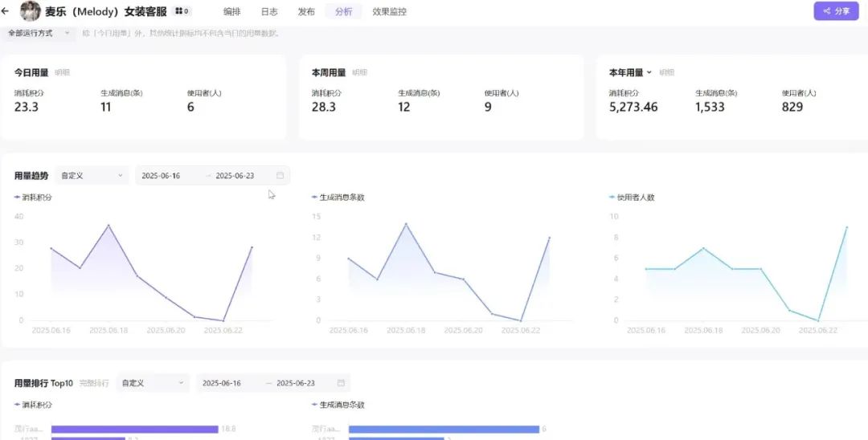Viewport: 868px width, 440px height.
Task: Click the 分享 share button
Action: click(x=836, y=11)
